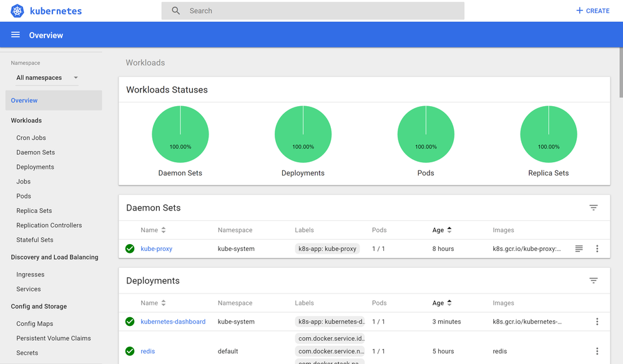Click kube-proxy green status checkmark
The image size is (623, 364).
pyautogui.click(x=129, y=248)
